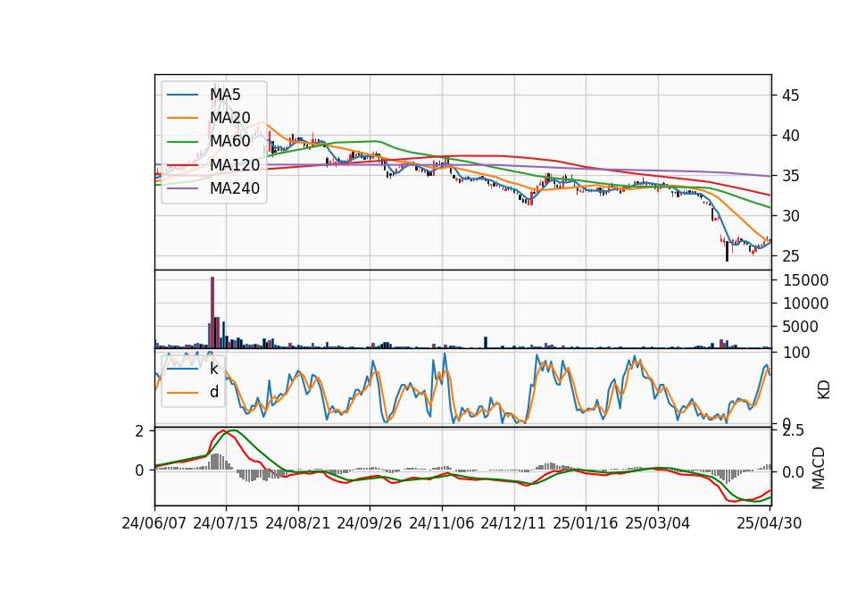This screenshot has width=857, height=616.
Task: Click the k legend label in KD panel
Action: point(213,369)
